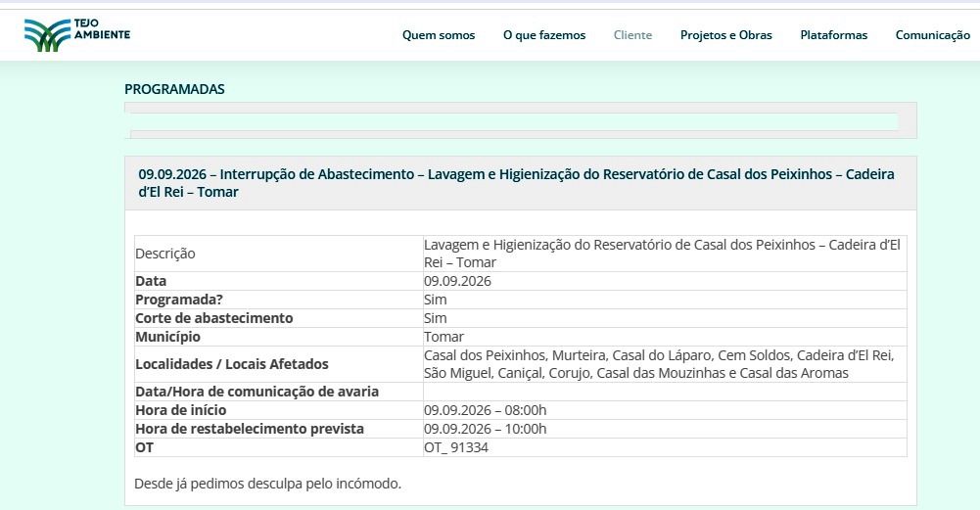Select the Sim value beside Programada?
Image resolution: width=980 pixels, height=510 pixels.
point(435,300)
